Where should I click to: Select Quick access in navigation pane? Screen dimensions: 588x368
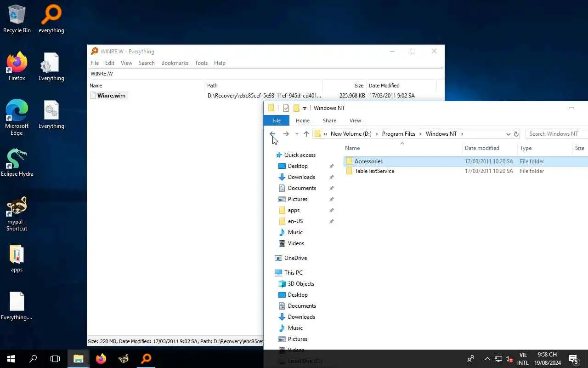pos(300,155)
